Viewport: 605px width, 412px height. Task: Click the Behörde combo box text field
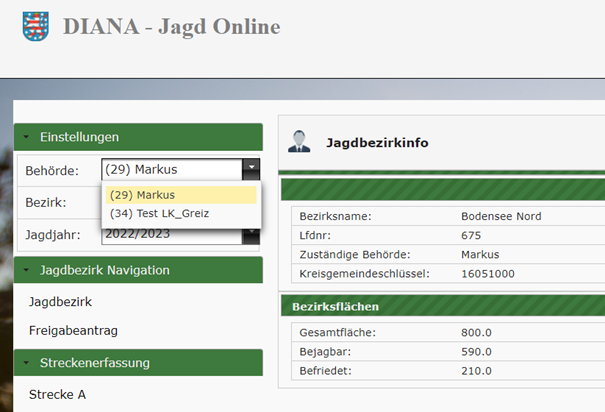(171, 169)
